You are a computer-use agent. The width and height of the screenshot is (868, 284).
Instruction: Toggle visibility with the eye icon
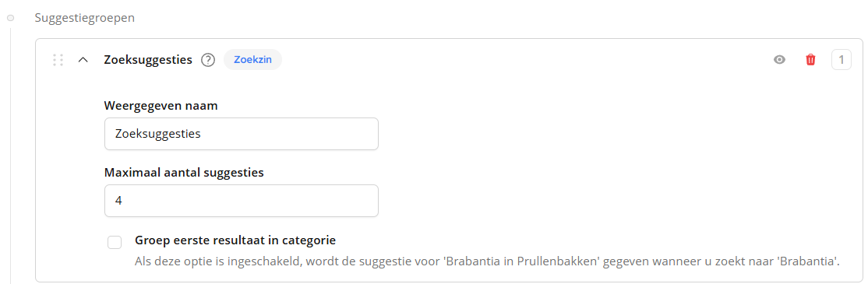coord(779,60)
